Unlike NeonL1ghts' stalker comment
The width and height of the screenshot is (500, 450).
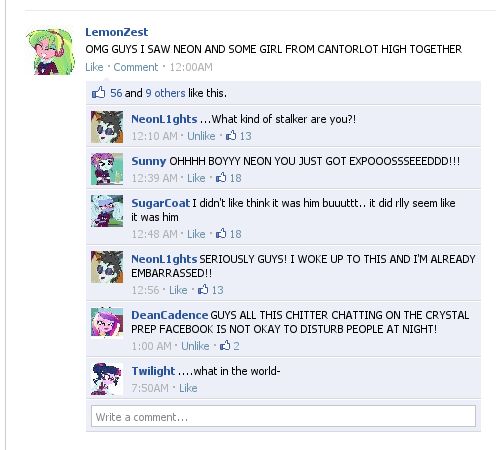(201, 136)
